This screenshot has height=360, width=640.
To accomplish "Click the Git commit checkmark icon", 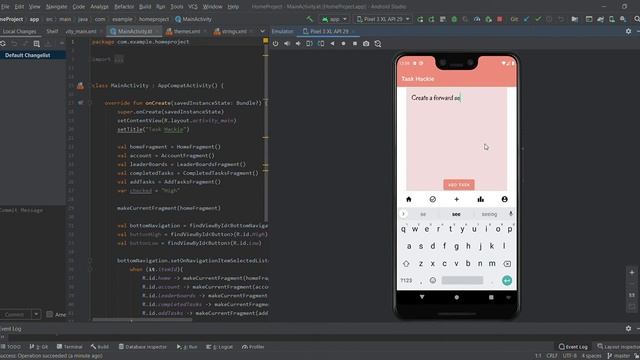I will click(538, 19).
